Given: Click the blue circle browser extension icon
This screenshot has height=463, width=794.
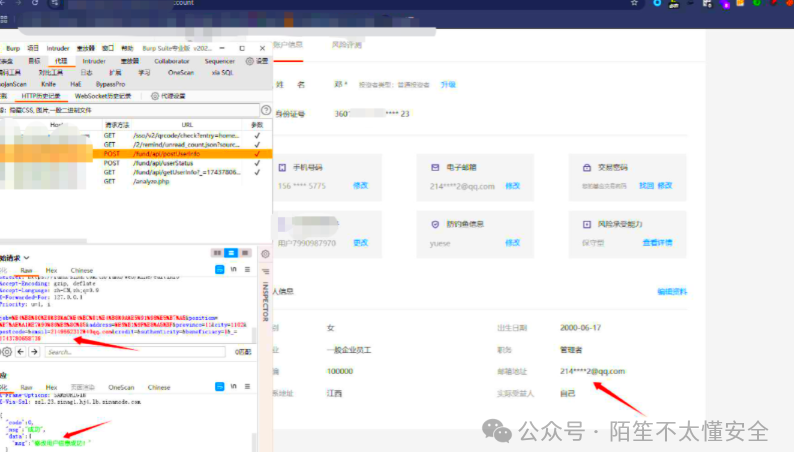Looking at the screenshot, I should [x=657, y=3].
